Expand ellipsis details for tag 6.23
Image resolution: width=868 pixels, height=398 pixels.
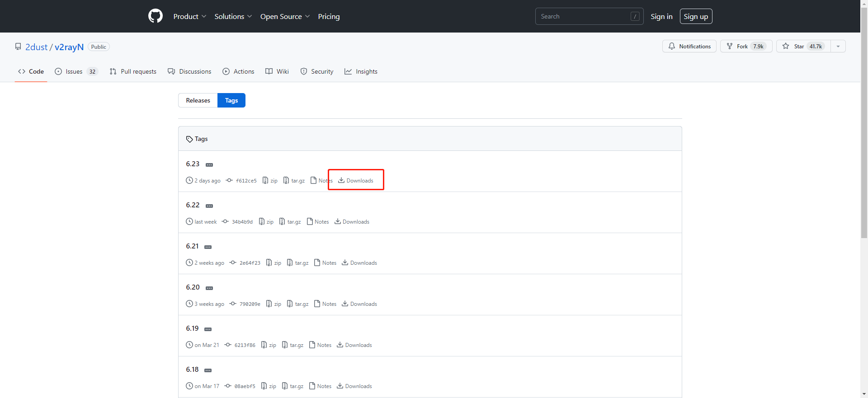click(x=209, y=165)
